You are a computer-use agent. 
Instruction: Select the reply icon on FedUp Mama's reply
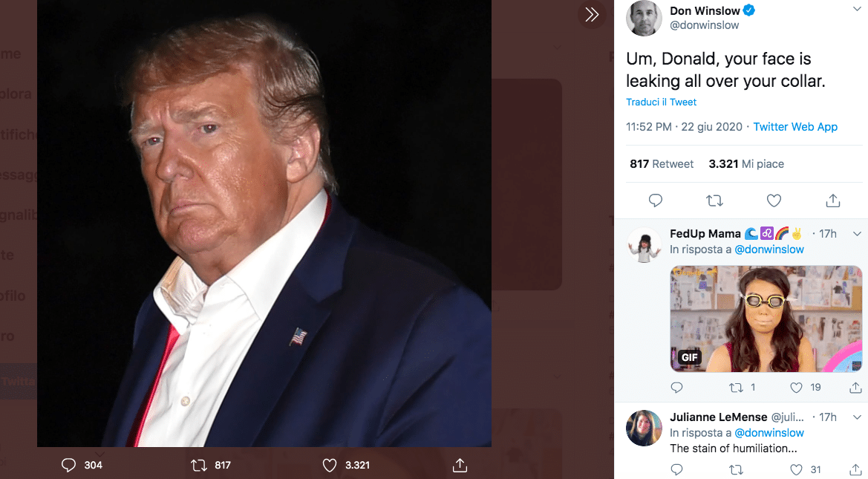[676, 387]
